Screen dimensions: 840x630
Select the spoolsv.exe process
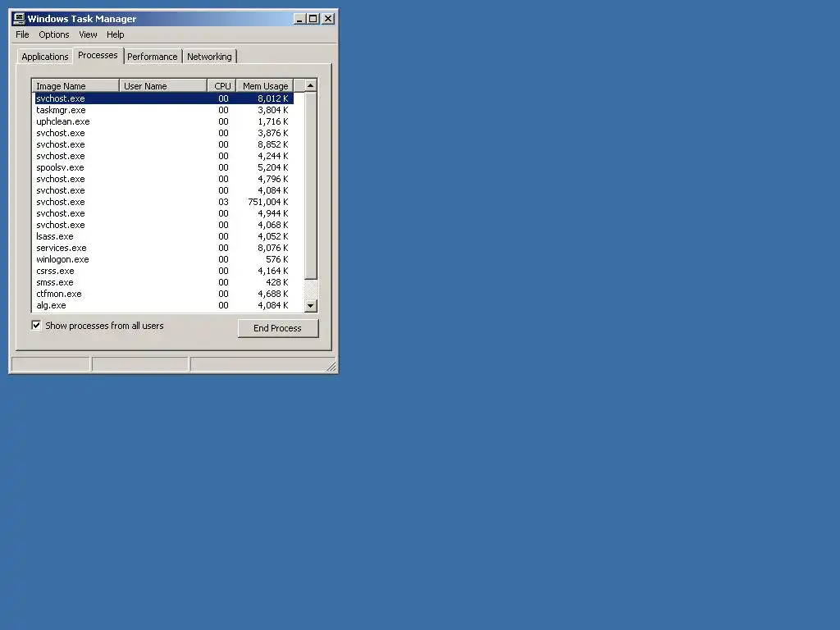pos(163,167)
